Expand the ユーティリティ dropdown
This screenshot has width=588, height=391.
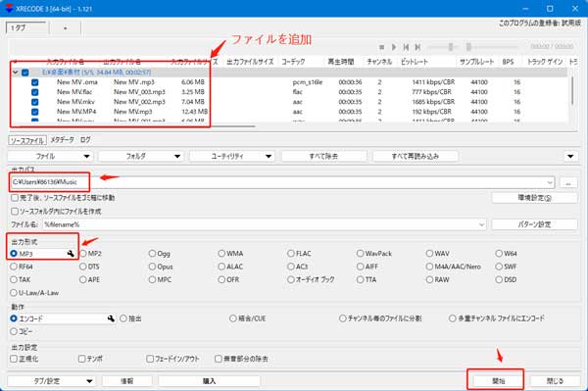tap(231, 157)
